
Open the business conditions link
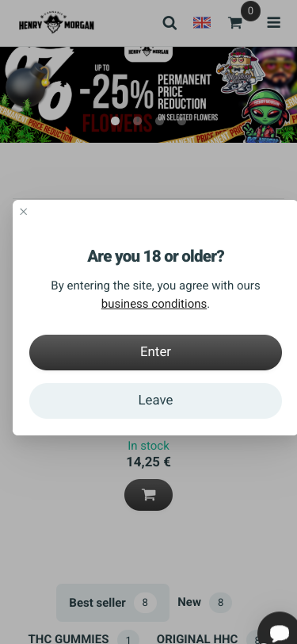154,304
